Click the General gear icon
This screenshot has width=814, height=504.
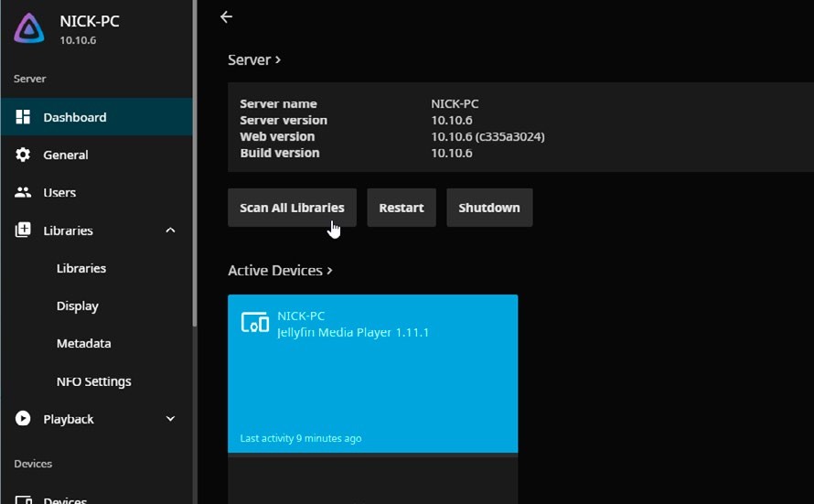click(x=23, y=155)
